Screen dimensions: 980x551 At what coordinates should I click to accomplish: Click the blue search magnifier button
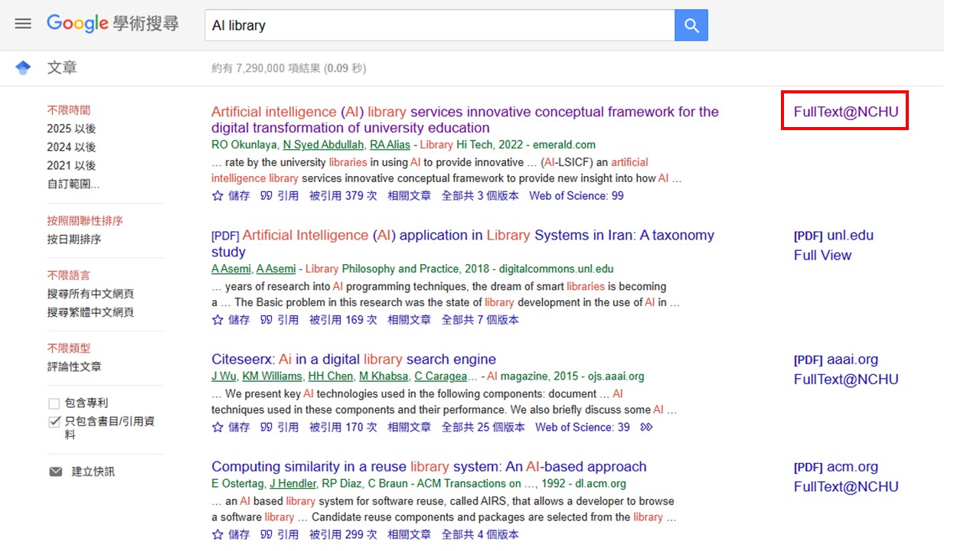[x=691, y=25]
